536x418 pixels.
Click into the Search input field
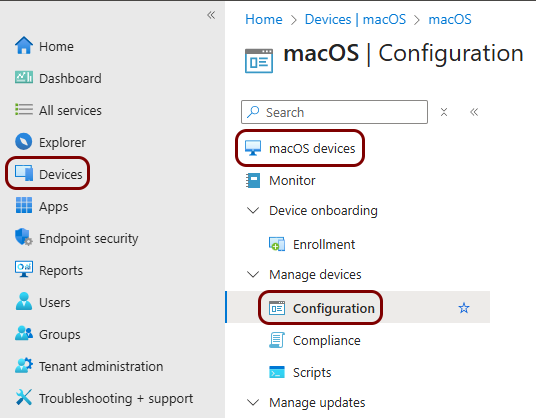334,112
